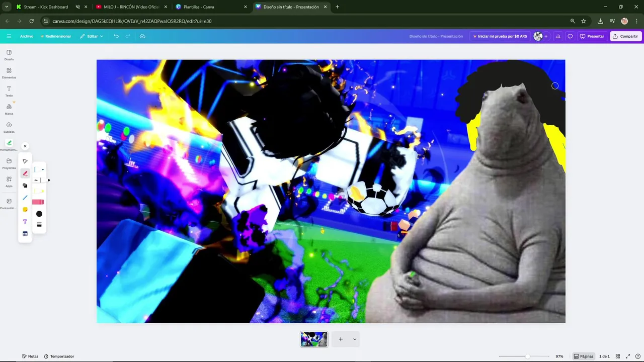Open the comments speech bubble
Screen dimensions: 644x362
point(570,36)
